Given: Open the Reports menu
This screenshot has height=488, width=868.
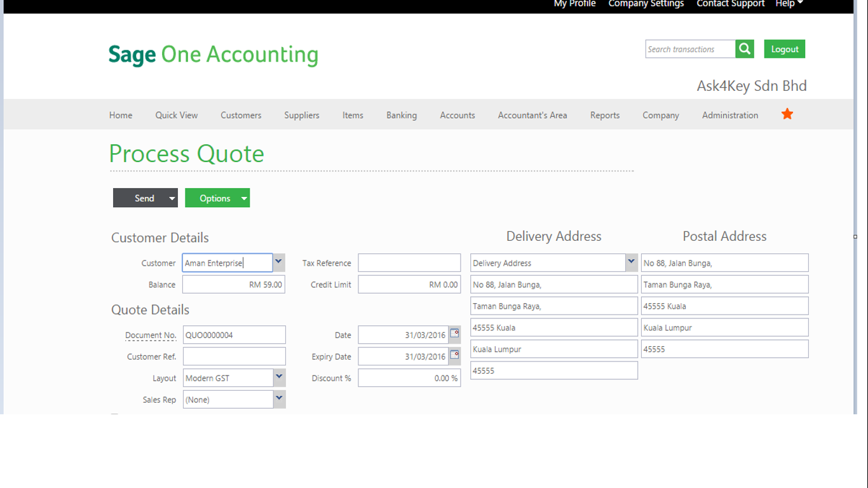Looking at the screenshot, I should coord(605,115).
